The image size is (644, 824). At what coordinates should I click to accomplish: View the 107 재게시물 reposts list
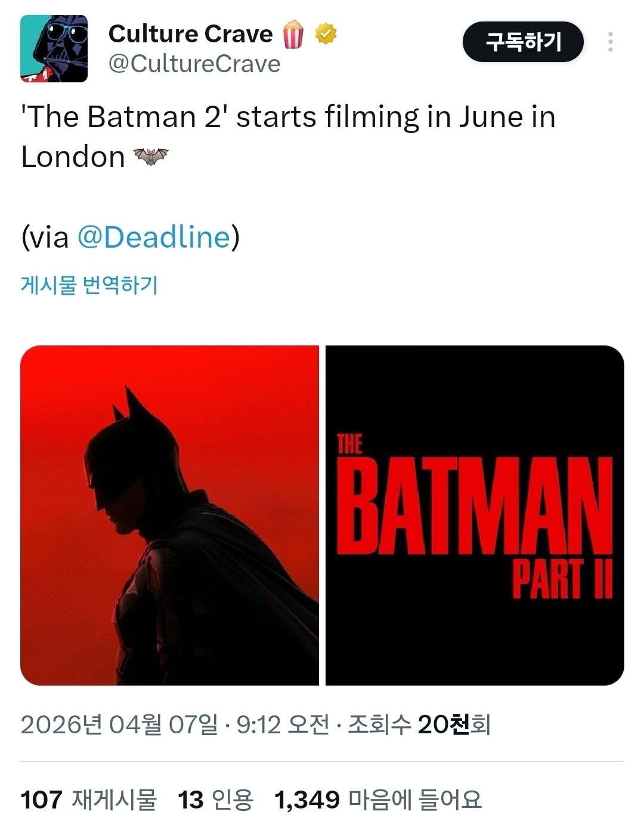click(x=88, y=800)
